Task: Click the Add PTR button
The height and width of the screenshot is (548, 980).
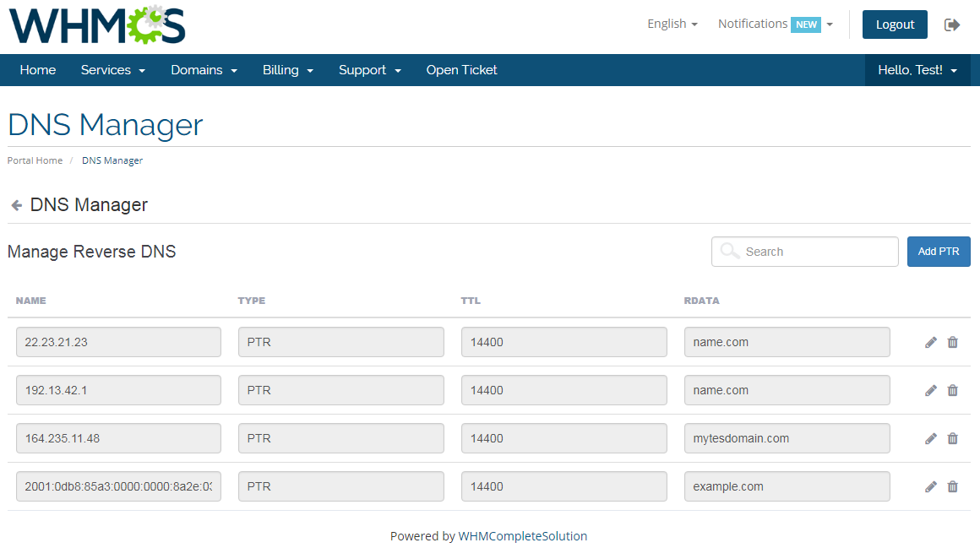Action: [x=938, y=251]
